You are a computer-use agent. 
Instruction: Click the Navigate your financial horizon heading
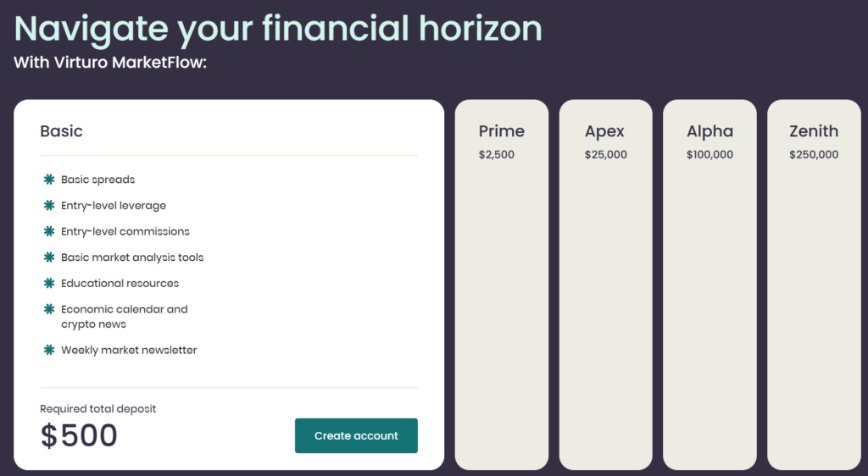tap(278, 28)
